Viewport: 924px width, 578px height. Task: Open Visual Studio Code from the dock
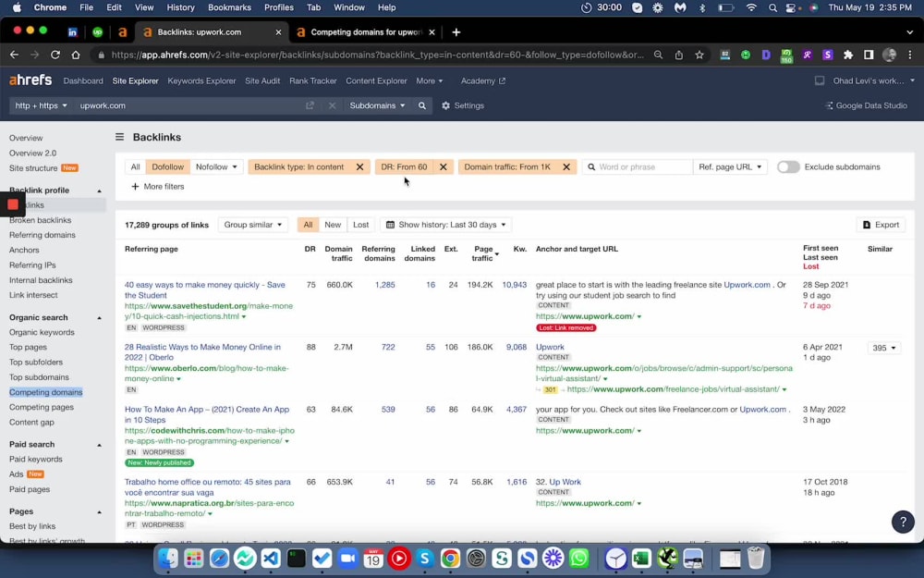[x=271, y=558]
